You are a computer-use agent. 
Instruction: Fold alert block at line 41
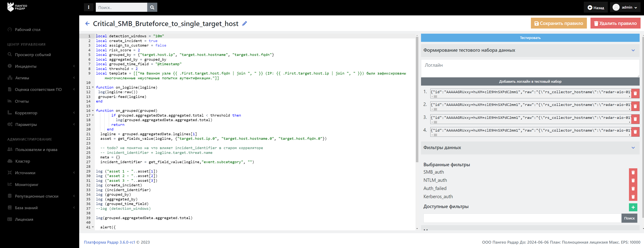click(x=93, y=227)
